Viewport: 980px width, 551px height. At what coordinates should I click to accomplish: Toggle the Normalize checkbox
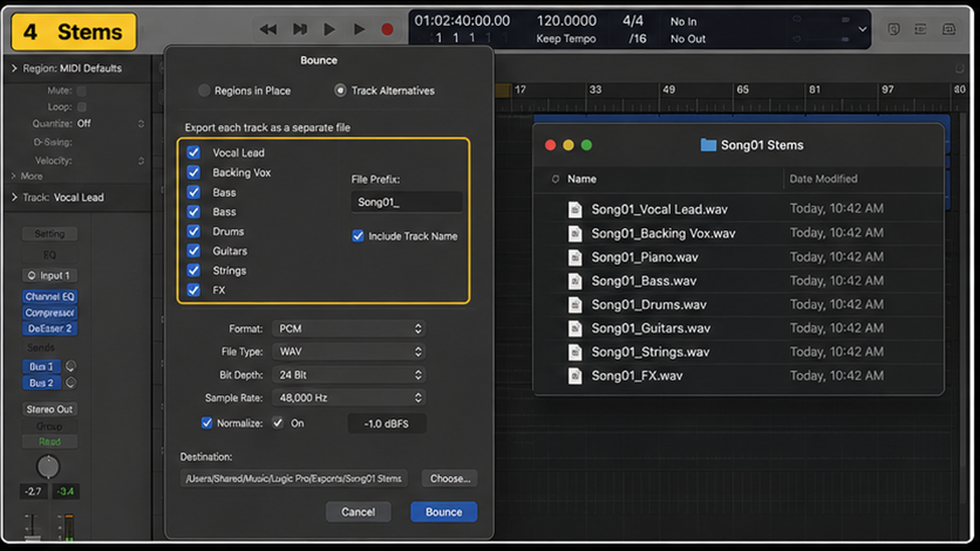[207, 422]
